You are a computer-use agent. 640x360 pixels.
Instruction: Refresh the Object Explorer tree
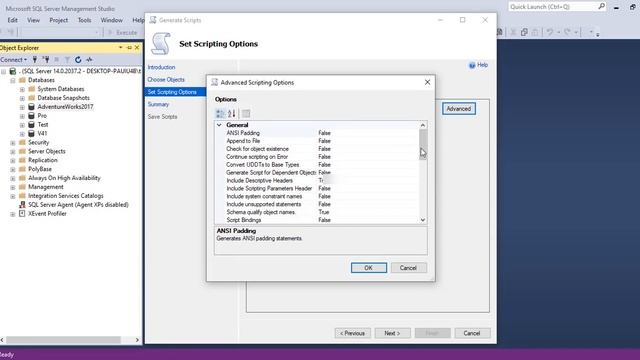[x=78, y=60]
